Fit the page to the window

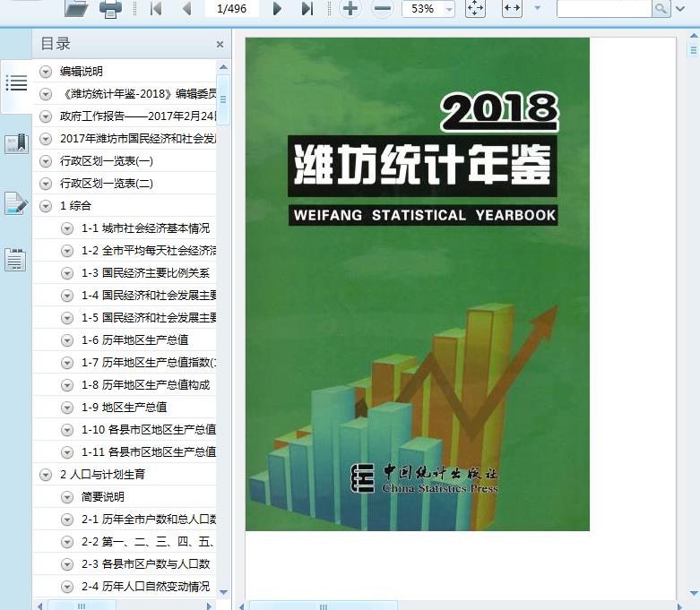point(475,8)
